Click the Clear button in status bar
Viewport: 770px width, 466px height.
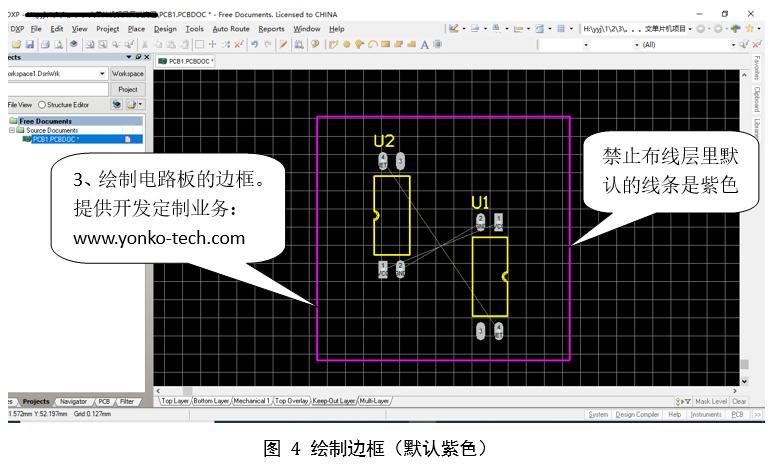pyautogui.click(x=739, y=402)
